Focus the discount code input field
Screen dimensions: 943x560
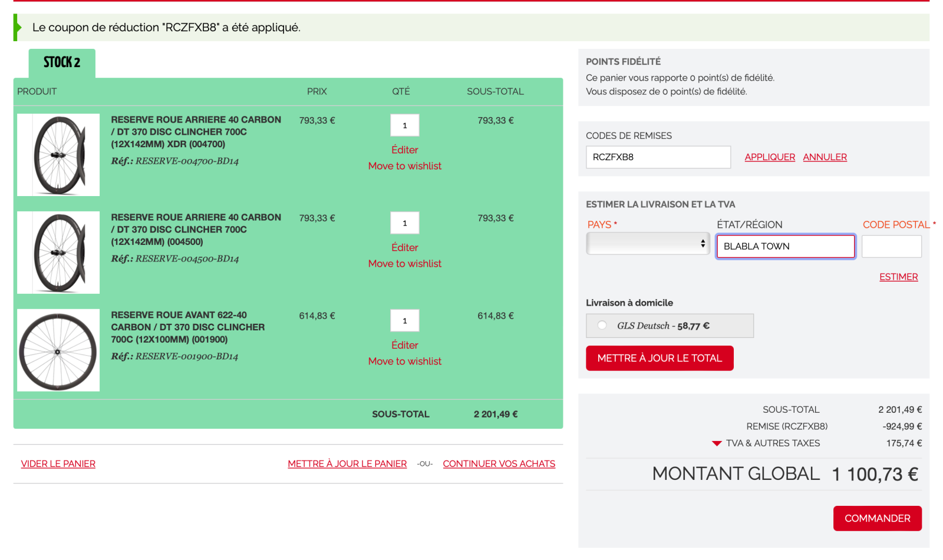658,157
